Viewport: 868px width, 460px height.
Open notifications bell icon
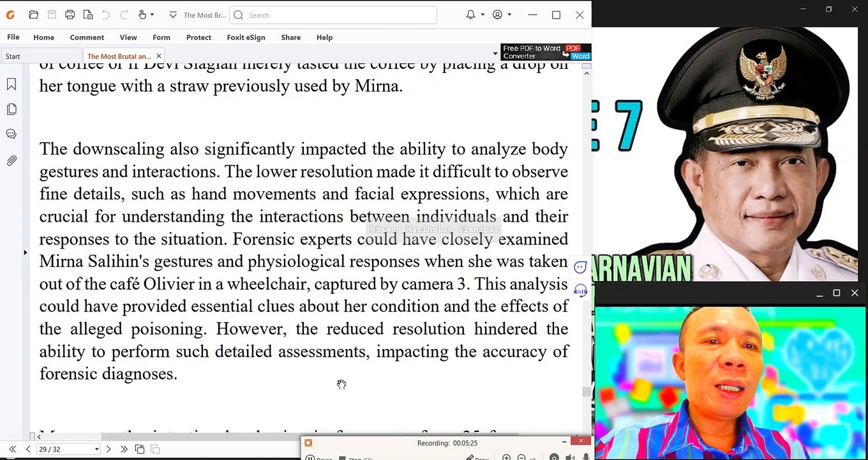click(x=470, y=15)
